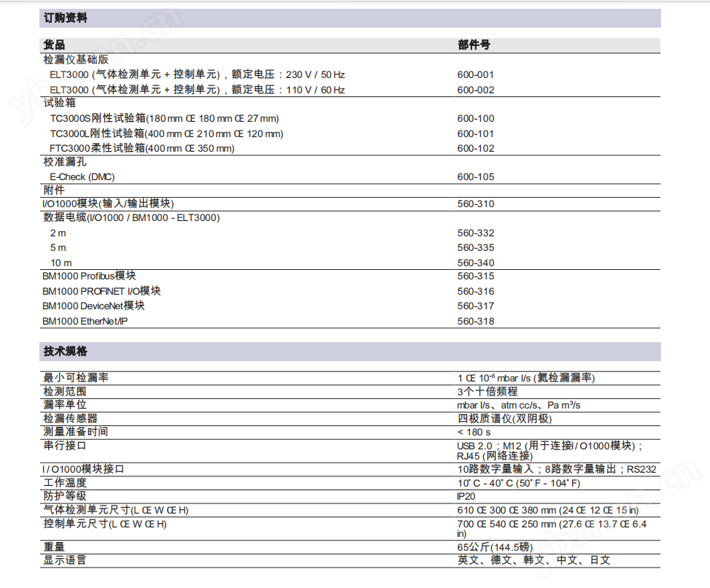Screen dimensions: 710x588
Task: Click part number 600-001
Action: (x=476, y=74)
